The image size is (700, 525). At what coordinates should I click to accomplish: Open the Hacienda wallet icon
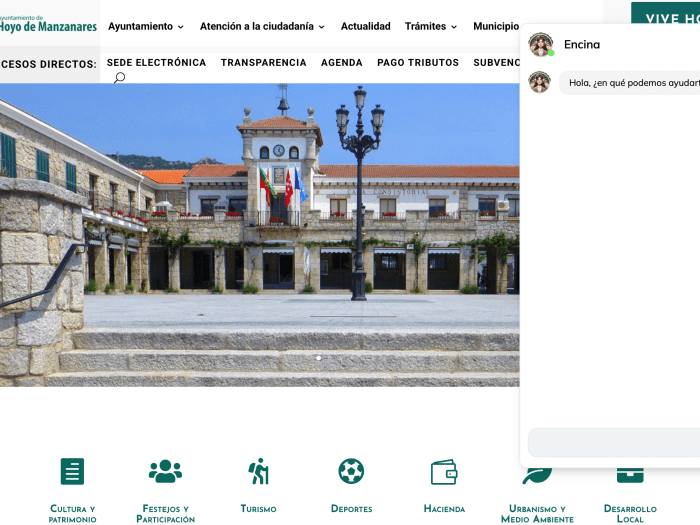click(x=444, y=472)
